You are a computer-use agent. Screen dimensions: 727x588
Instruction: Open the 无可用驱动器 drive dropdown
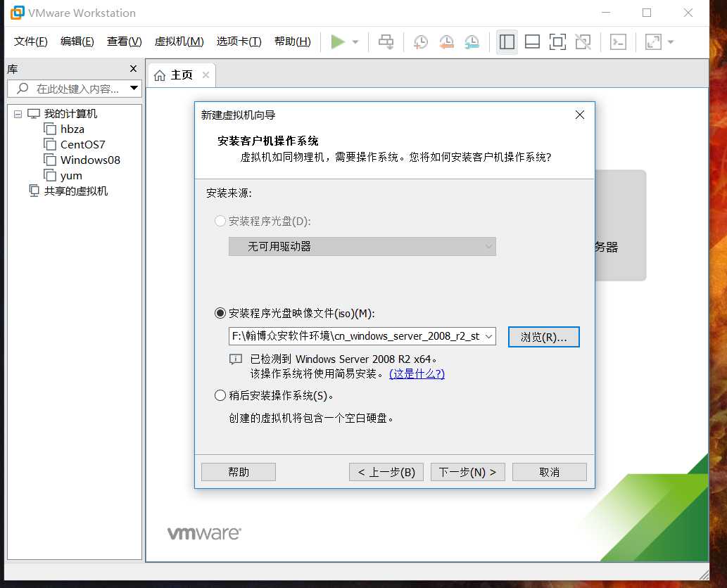[362, 246]
